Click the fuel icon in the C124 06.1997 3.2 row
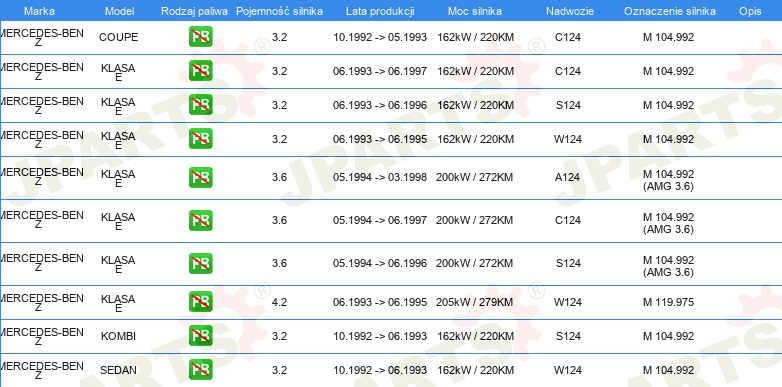The width and height of the screenshot is (782, 387). tap(200, 71)
